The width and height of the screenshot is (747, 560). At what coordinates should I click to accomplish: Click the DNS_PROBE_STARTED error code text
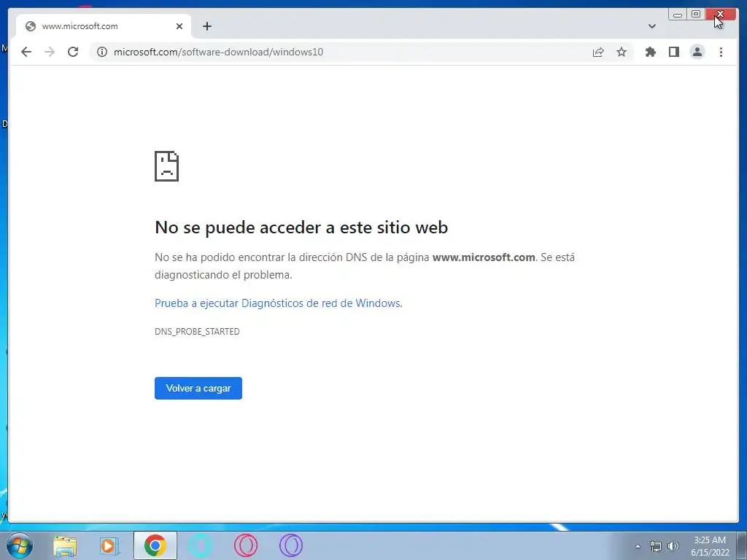pyautogui.click(x=197, y=332)
